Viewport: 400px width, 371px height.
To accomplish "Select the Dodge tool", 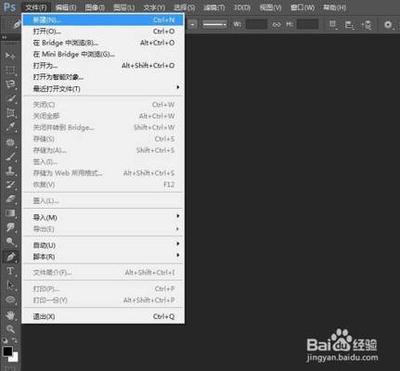I will click(10, 242).
